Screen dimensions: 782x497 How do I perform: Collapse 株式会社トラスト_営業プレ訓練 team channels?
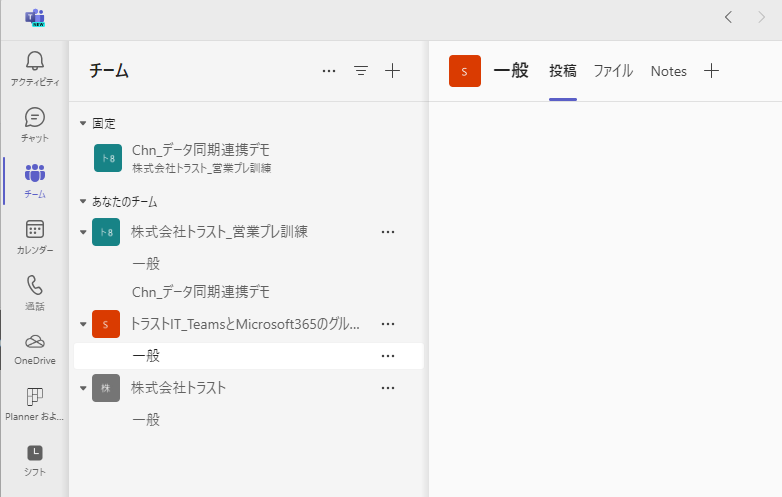pyautogui.click(x=83, y=232)
